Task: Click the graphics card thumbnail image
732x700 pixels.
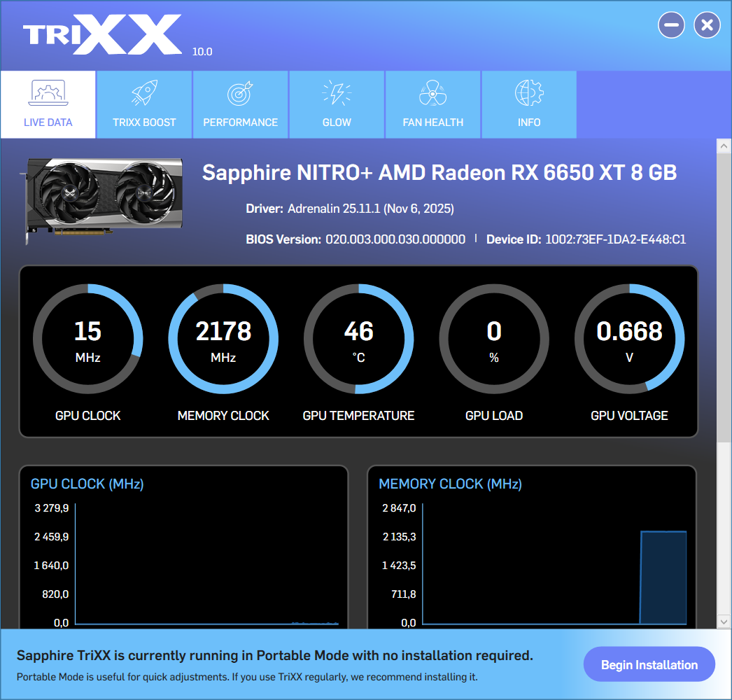Action: pyautogui.click(x=101, y=201)
